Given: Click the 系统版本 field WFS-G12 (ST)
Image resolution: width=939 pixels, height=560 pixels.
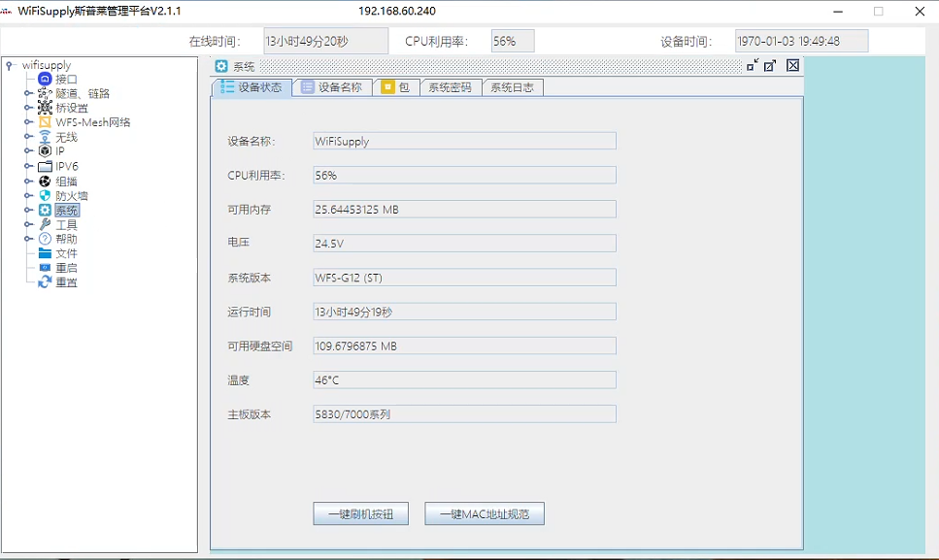Looking at the screenshot, I should click(x=465, y=278).
